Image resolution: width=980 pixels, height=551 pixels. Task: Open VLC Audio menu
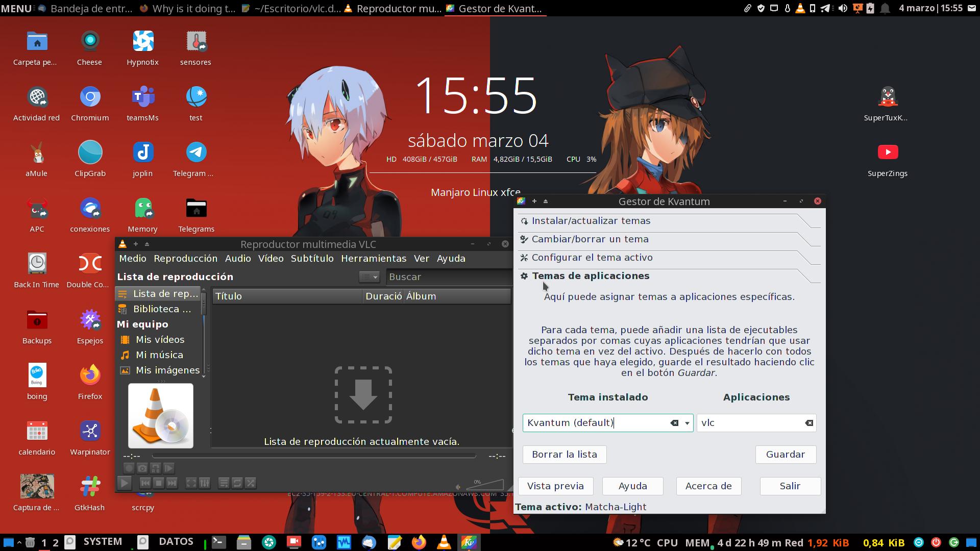click(x=238, y=259)
